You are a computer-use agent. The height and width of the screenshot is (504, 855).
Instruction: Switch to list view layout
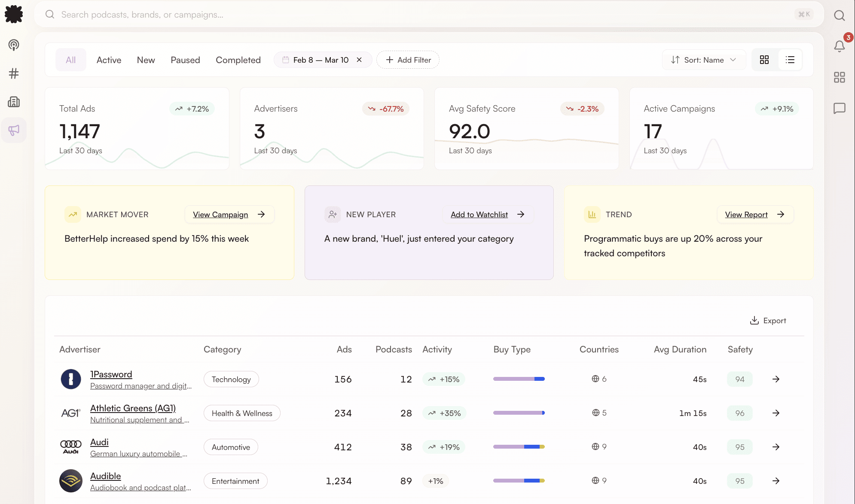tap(790, 60)
